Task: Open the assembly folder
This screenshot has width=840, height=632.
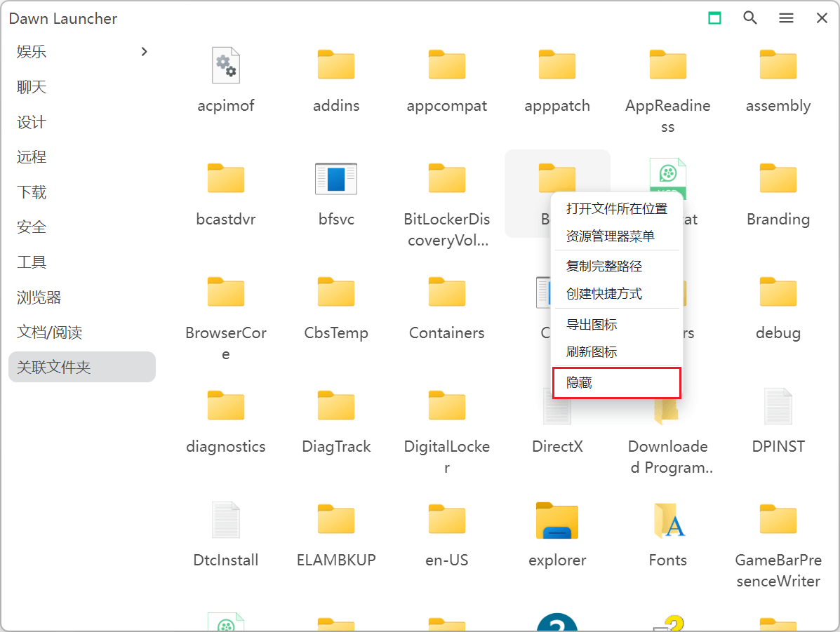Action: click(778, 65)
